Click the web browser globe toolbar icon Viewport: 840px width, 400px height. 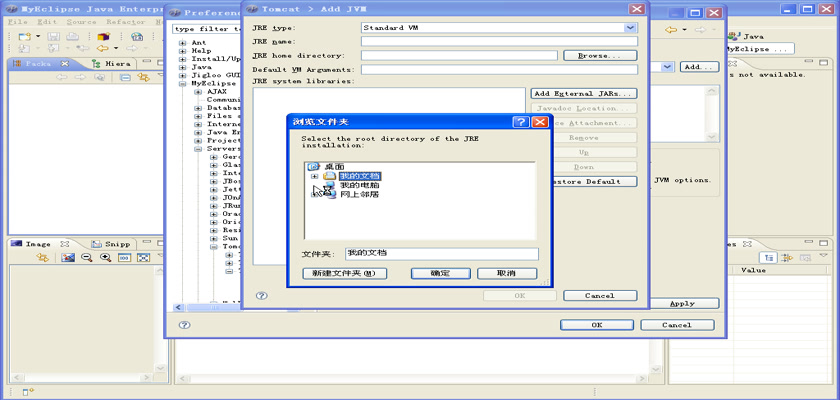(137, 36)
